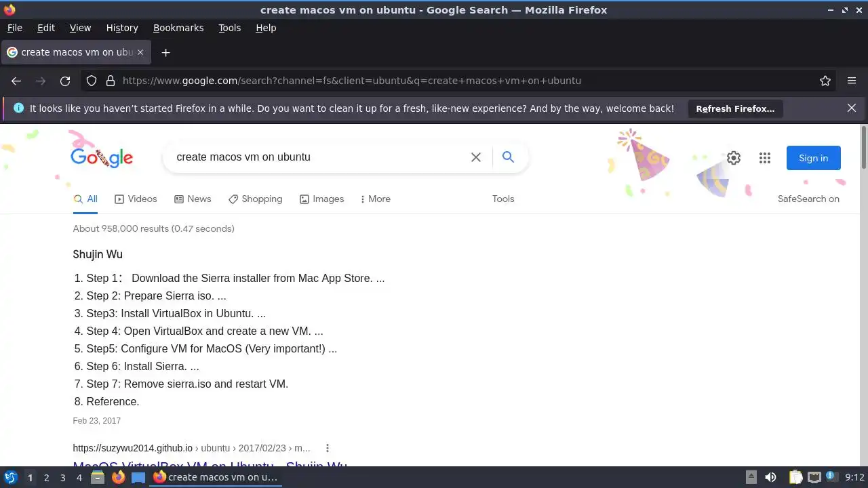Switch to workspace 3

tap(62, 477)
